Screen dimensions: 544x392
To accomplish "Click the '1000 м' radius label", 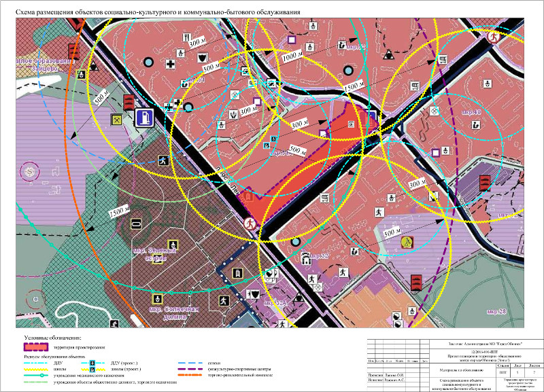I will [293, 57].
